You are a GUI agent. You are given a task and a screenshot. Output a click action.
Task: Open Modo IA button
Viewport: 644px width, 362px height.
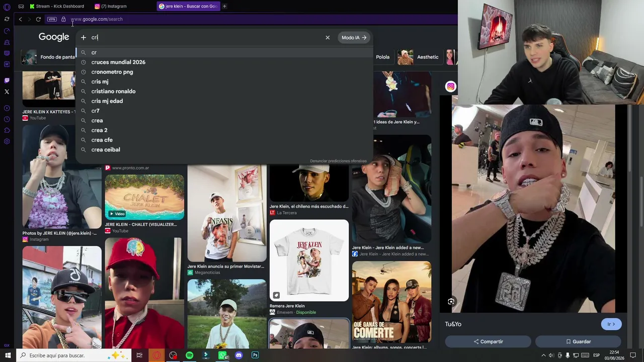(x=354, y=38)
